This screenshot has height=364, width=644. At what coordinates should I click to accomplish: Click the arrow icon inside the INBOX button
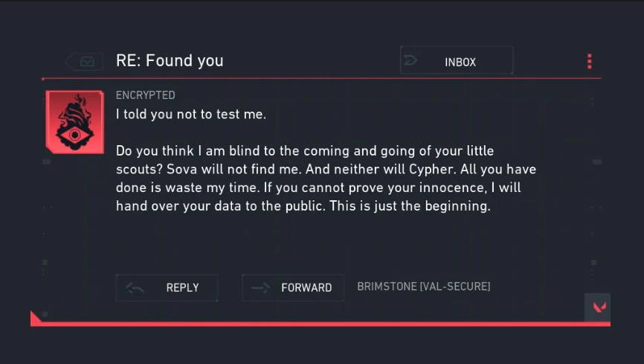point(410,61)
